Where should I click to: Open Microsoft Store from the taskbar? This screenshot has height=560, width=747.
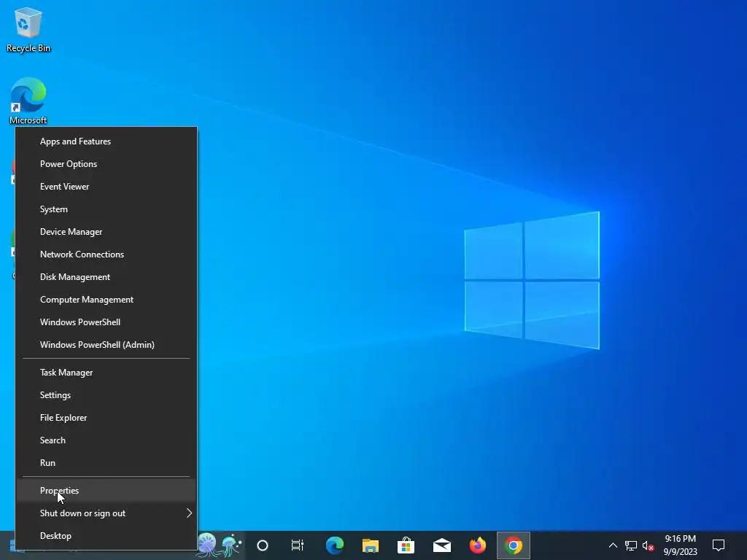406,545
